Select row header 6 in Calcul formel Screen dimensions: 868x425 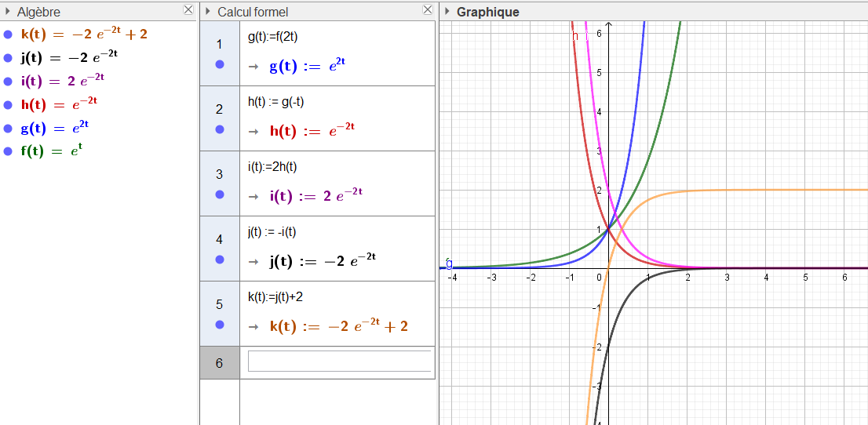(x=219, y=363)
